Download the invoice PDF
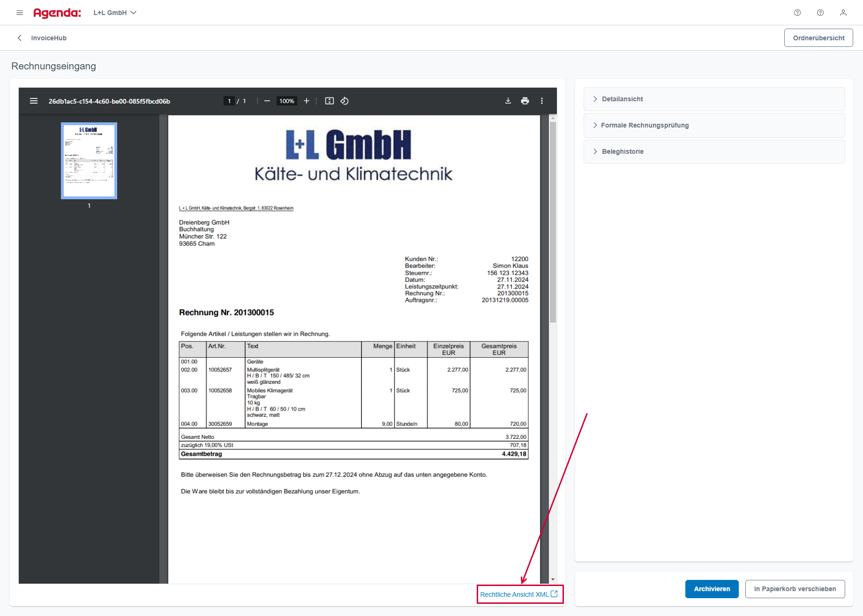 [x=508, y=101]
